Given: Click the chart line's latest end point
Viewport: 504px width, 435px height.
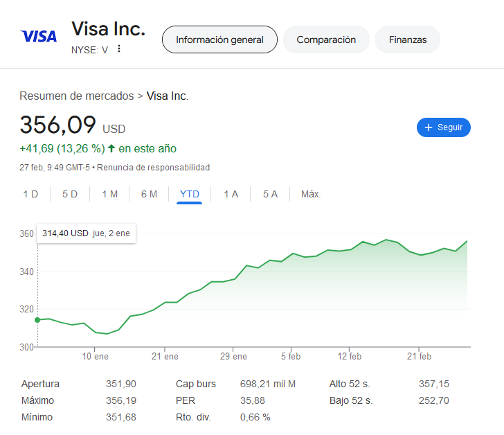Looking at the screenshot, I should (x=467, y=241).
